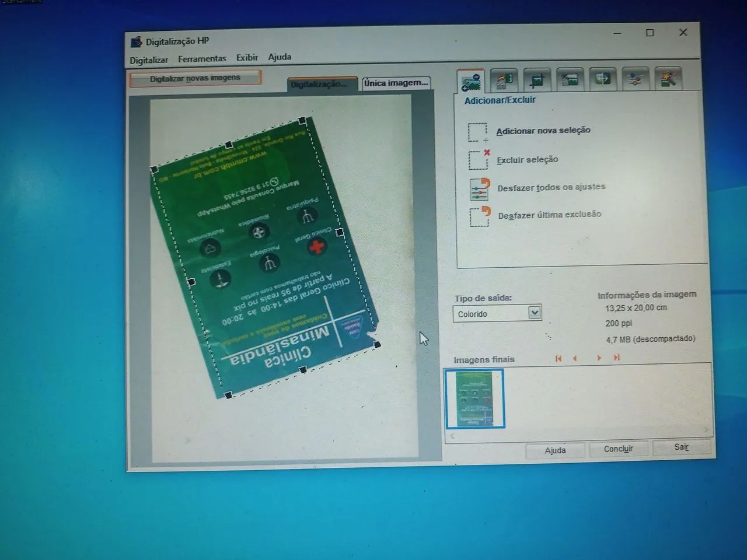Viewport: 747px width, 560px height.
Task: Click Excluir seleção label
Action: [x=527, y=159]
